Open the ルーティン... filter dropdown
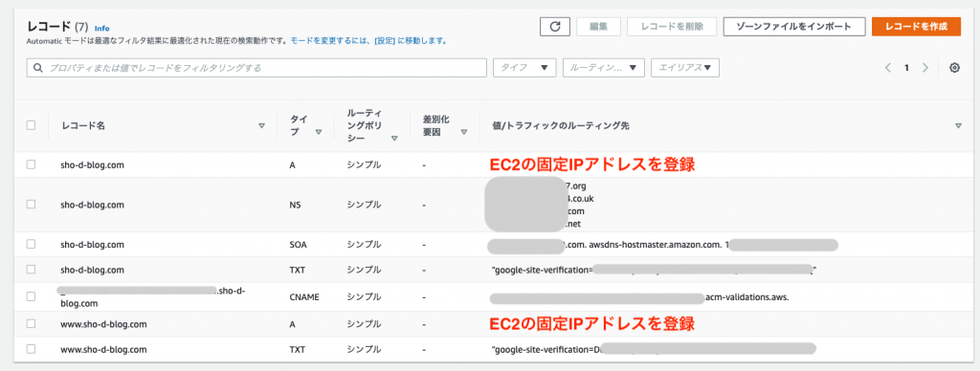980x371 pixels. coord(603,68)
